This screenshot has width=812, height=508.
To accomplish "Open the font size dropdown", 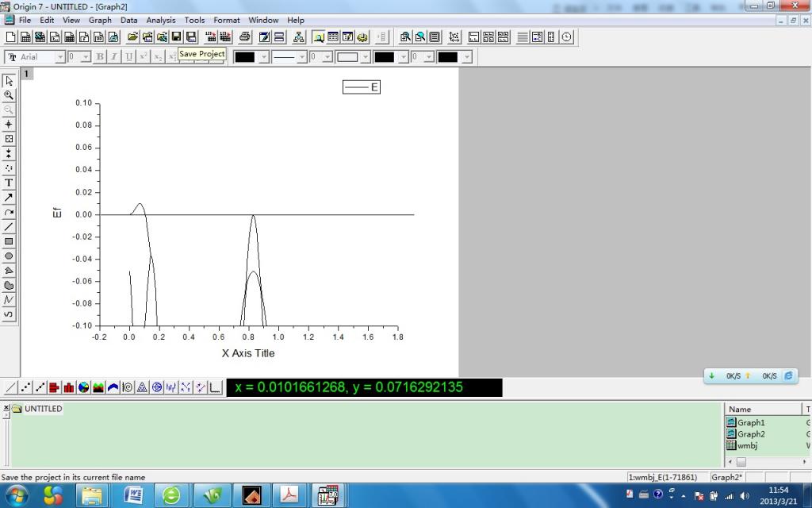I will coord(86,57).
